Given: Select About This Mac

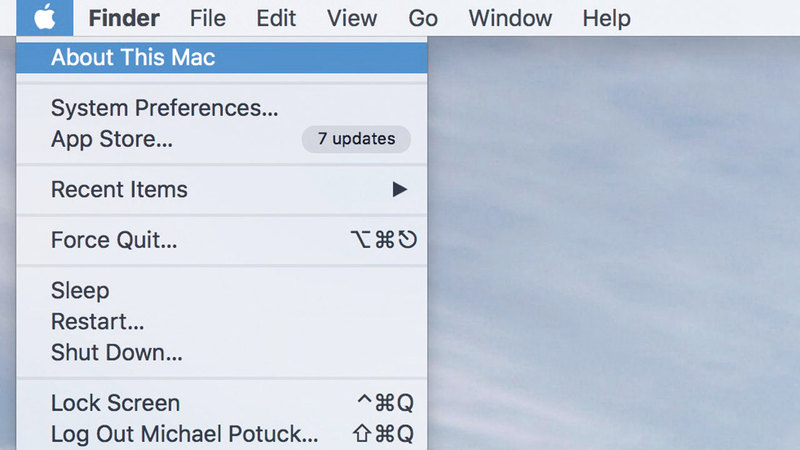Looking at the screenshot, I should coord(133,57).
